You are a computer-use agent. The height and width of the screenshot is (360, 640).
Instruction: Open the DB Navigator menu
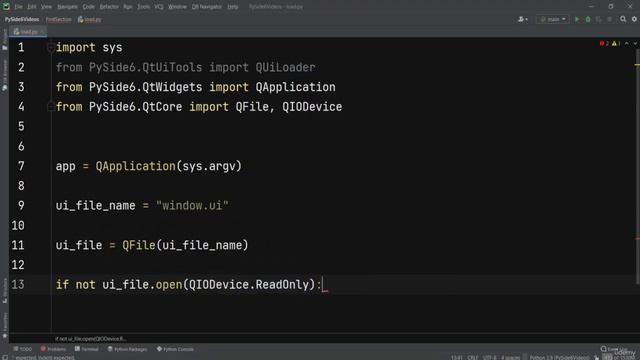tap(207, 7)
